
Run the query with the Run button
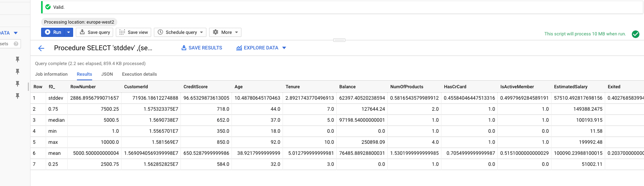[x=53, y=32]
